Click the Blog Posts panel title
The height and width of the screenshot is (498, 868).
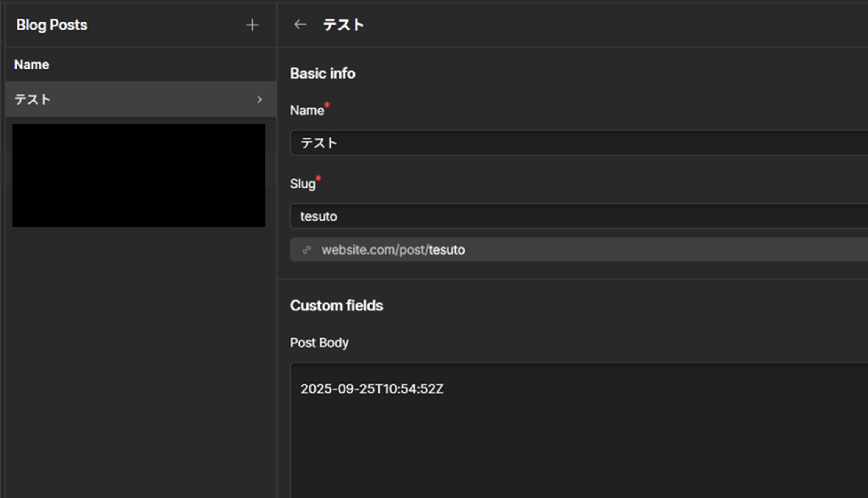52,25
